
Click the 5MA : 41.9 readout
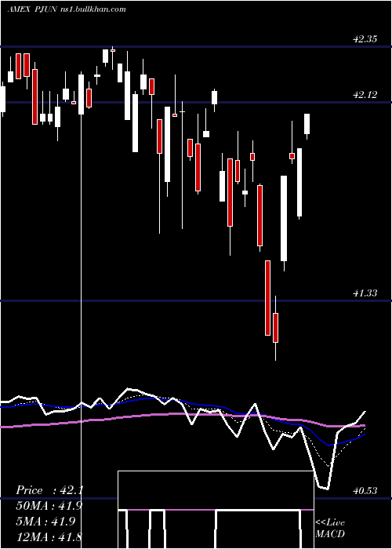[45, 521]
